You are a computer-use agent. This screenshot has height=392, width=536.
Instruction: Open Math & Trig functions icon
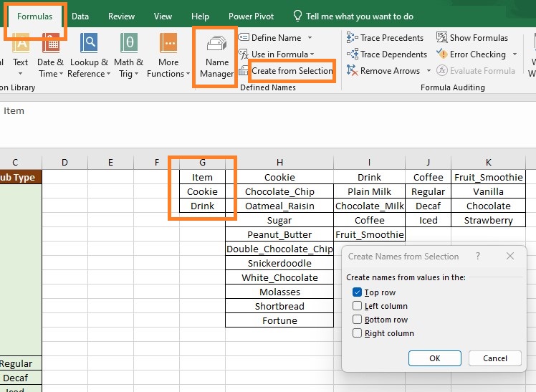coord(128,43)
